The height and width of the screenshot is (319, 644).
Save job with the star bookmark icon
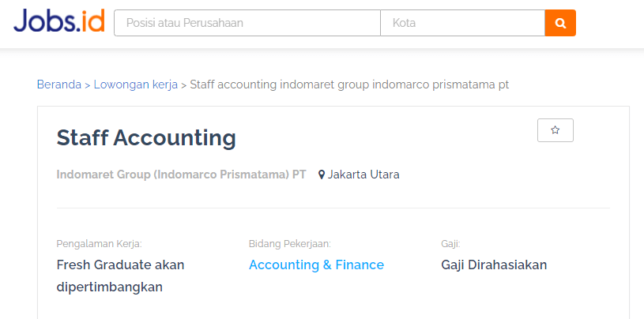pos(555,130)
